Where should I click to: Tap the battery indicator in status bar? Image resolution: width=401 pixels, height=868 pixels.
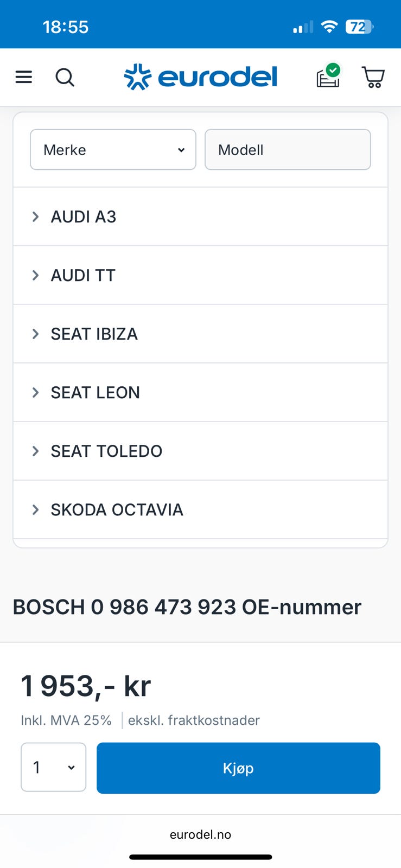click(359, 27)
